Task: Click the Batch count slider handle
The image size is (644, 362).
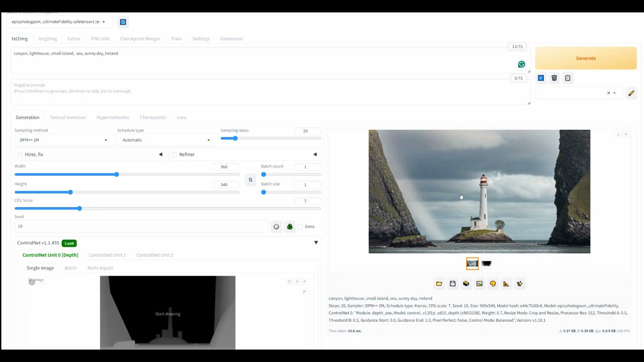Action: coord(264,174)
